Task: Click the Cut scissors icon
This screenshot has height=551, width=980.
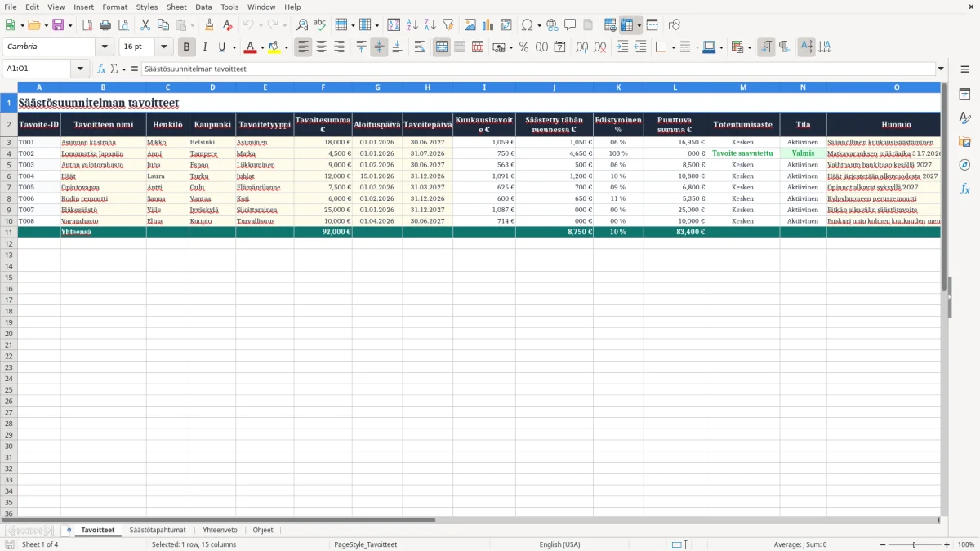Action: coord(145,25)
